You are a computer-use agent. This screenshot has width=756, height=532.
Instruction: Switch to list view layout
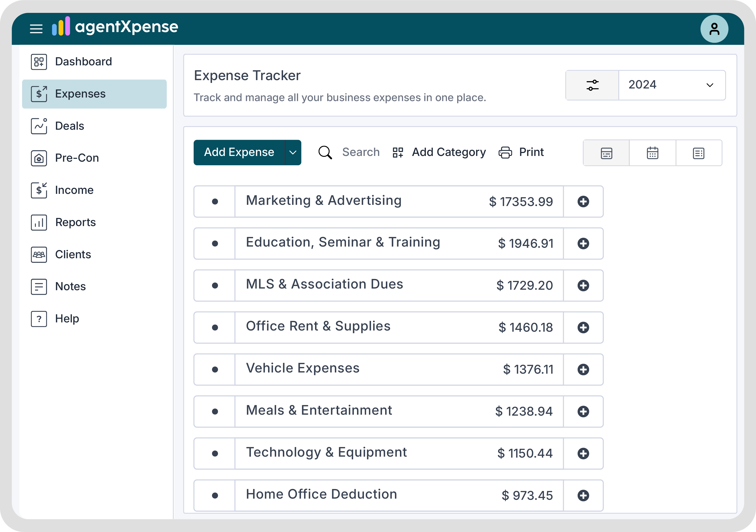click(x=698, y=153)
